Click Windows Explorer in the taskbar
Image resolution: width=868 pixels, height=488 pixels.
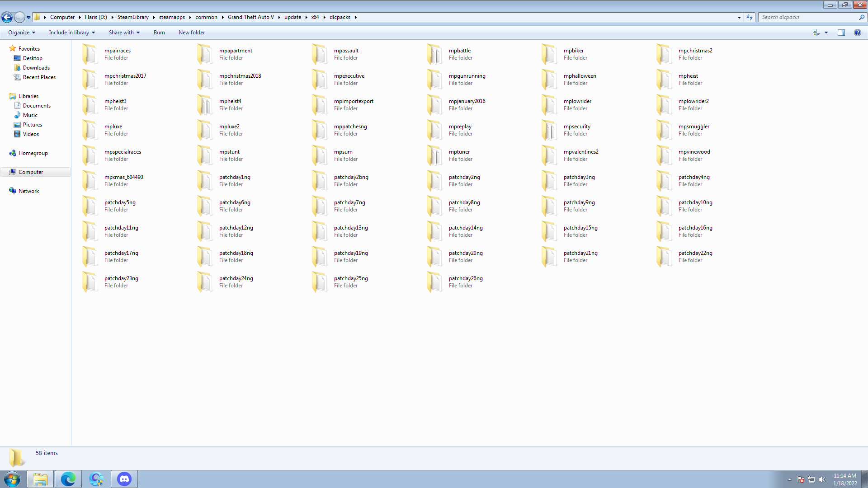coord(40,479)
